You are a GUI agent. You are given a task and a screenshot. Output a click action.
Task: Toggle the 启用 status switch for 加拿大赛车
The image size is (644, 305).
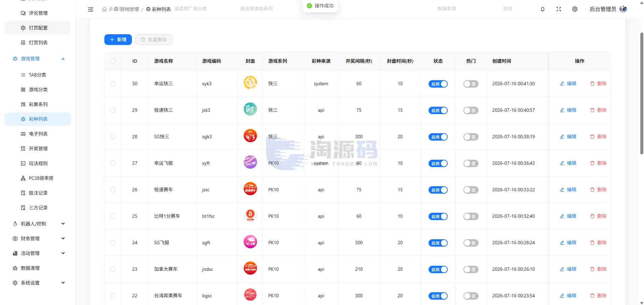tap(438, 269)
